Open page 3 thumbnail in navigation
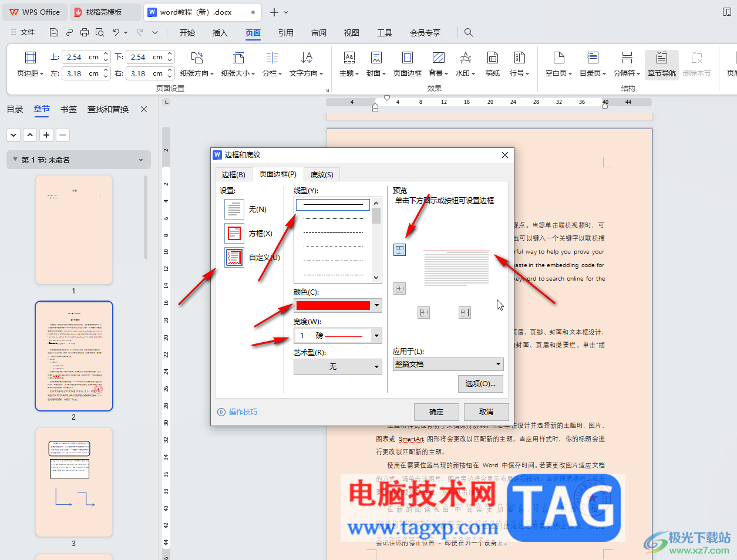Viewport: 737px width, 560px height. 73,482
